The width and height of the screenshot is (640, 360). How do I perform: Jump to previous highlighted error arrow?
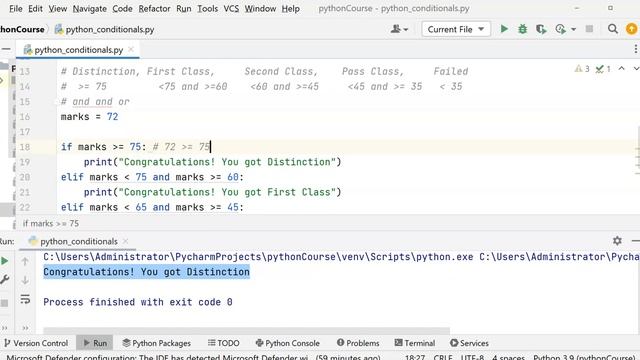[x=621, y=69]
